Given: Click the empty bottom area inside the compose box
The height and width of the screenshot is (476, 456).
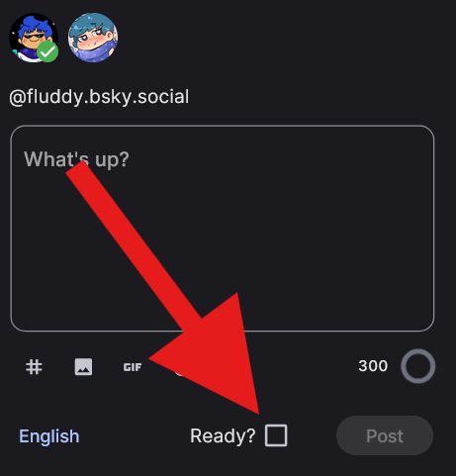Looking at the screenshot, I should click(x=297, y=297).
